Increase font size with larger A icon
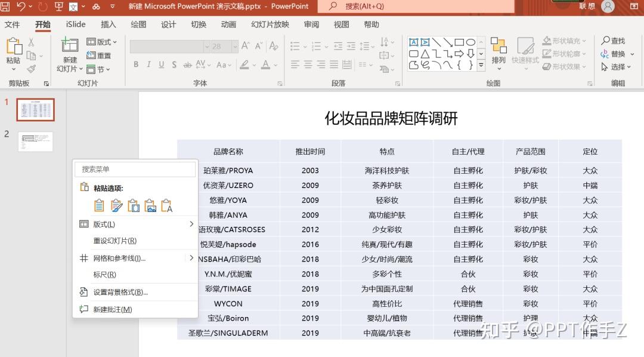 [x=245, y=45]
